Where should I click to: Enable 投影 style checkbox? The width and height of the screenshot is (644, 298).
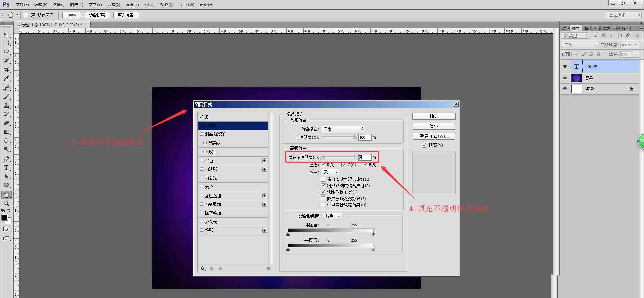[202, 230]
